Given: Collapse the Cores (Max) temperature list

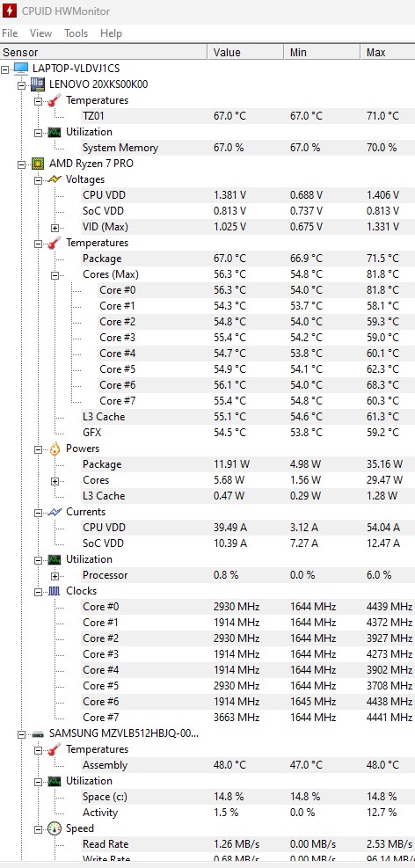Looking at the screenshot, I should tap(55, 274).
